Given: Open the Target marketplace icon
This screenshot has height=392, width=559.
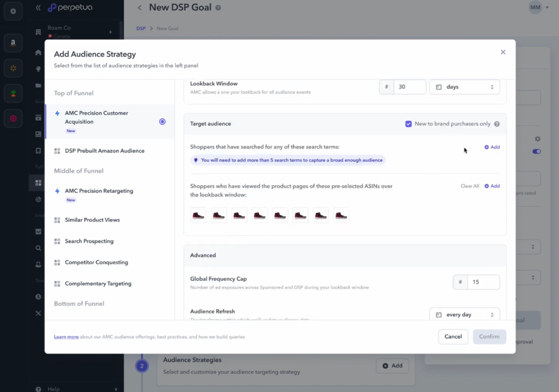Looking at the screenshot, I should pyautogui.click(x=13, y=119).
